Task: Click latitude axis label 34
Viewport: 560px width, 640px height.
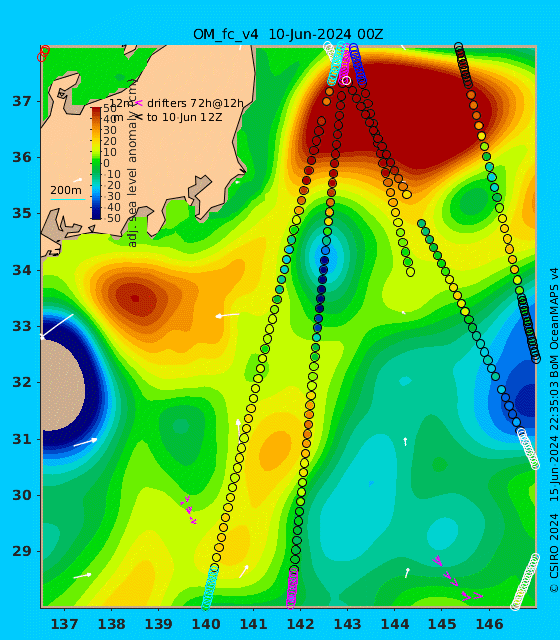Action: [22, 270]
